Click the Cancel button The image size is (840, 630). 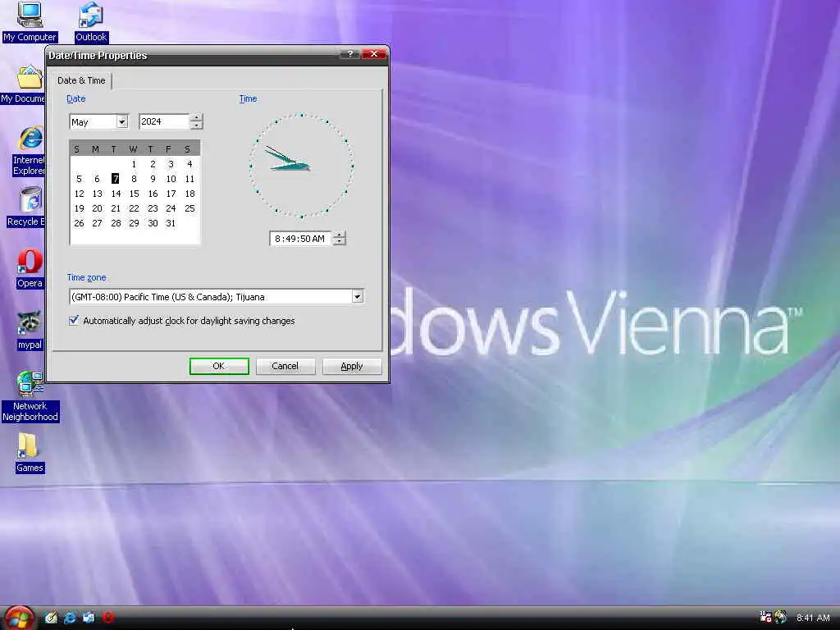pyautogui.click(x=285, y=366)
